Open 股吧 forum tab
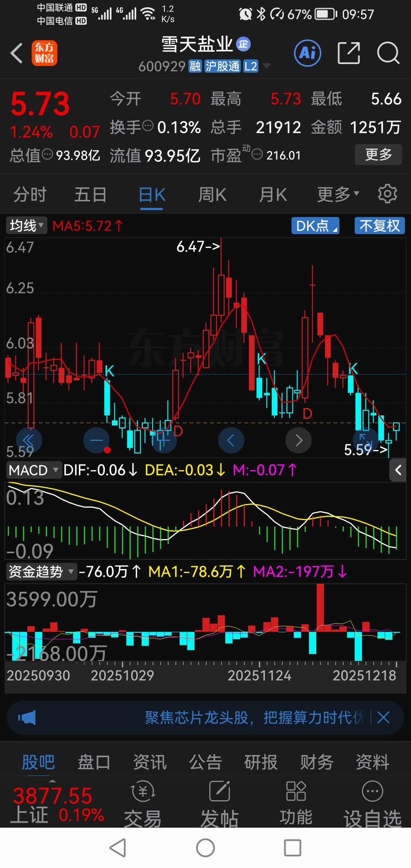Screen dimensions: 411x868 pos(38,762)
